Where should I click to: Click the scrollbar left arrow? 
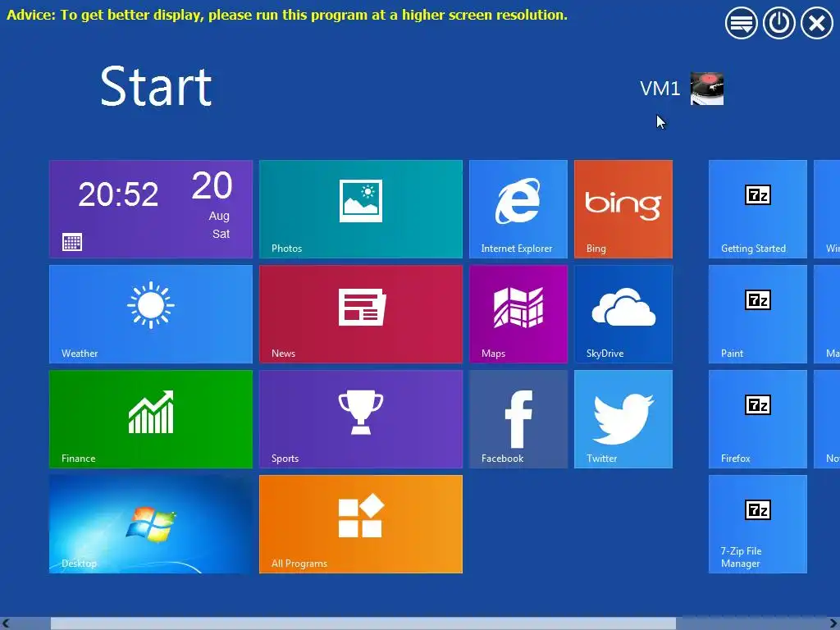pos(6,623)
